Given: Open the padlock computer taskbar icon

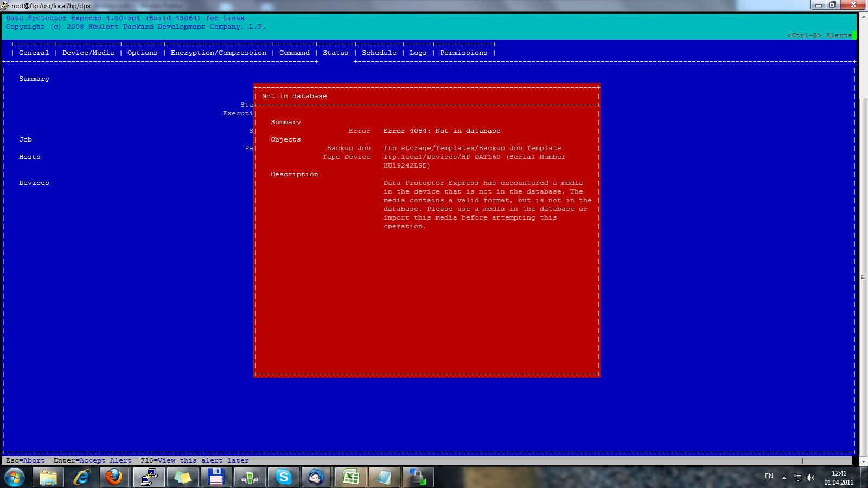Looking at the screenshot, I should [x=418, y=478].
